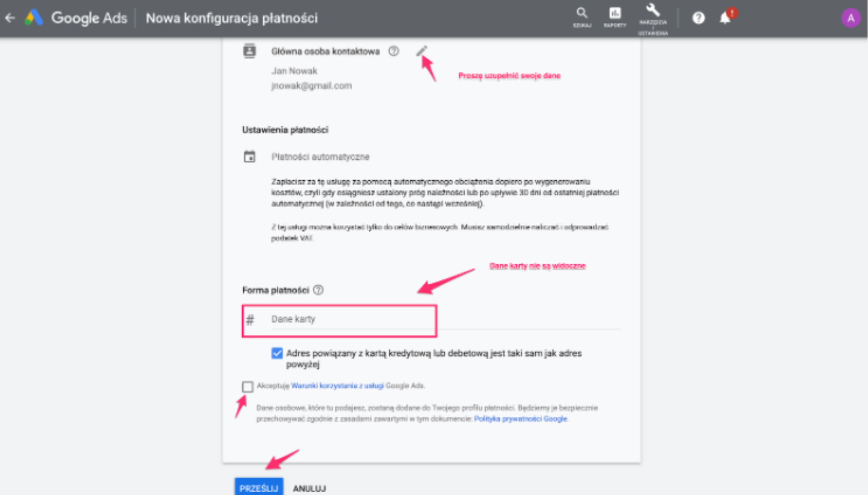This screenshot has height=495, width=868.
Task: Cancel with the ANULUJ button
Action: tap(309, 488)
